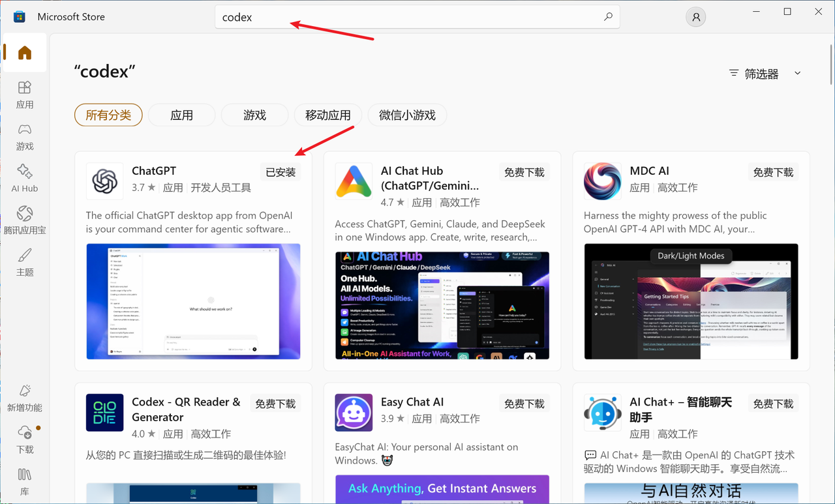This screenshot has width=835, height=504.
Task: Go to 游戏 (Games) in sidebar
Action: (25, 137)
